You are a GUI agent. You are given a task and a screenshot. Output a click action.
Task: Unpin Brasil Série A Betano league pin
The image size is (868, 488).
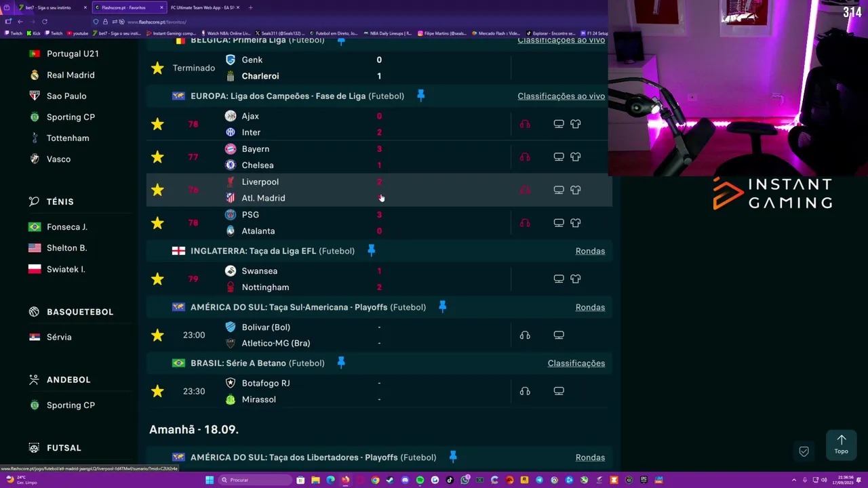pos(341,363)
